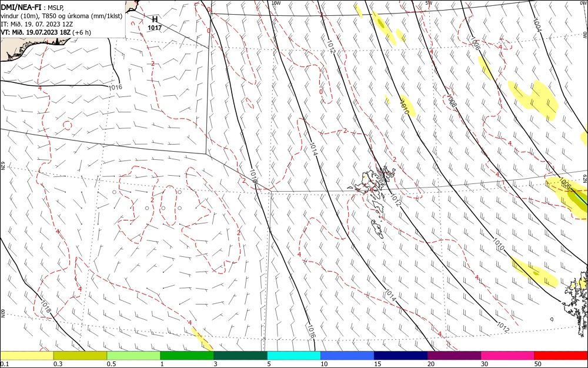
Task: Click the '1008' isobar label
Action: coord(452,101)
